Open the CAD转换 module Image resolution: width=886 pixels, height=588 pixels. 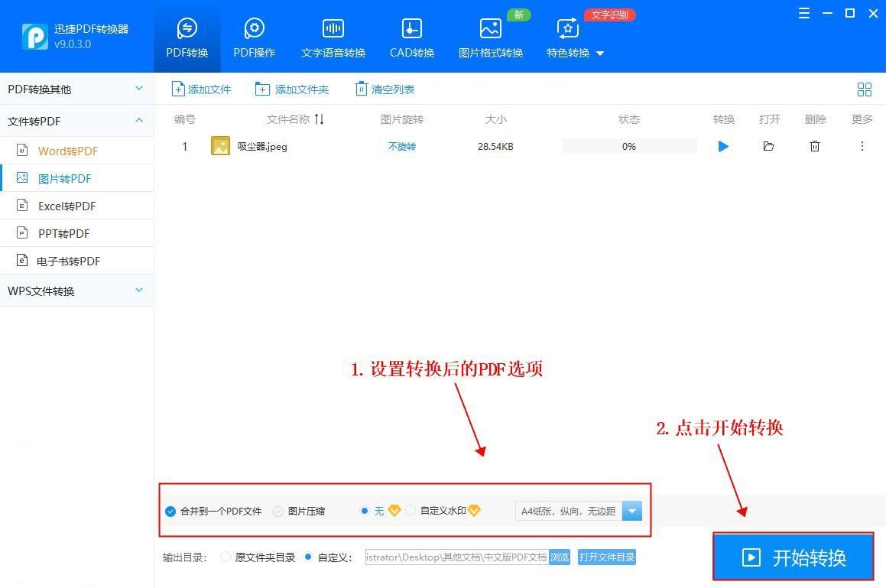pos(411,38)
